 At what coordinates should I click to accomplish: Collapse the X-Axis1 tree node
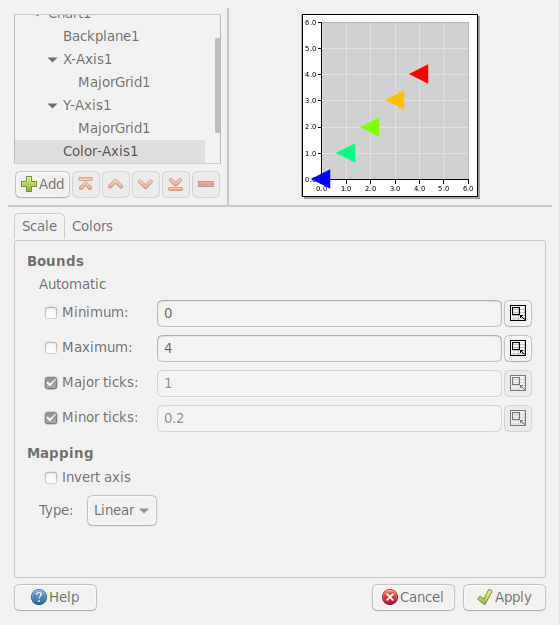(x=52, y=60)
